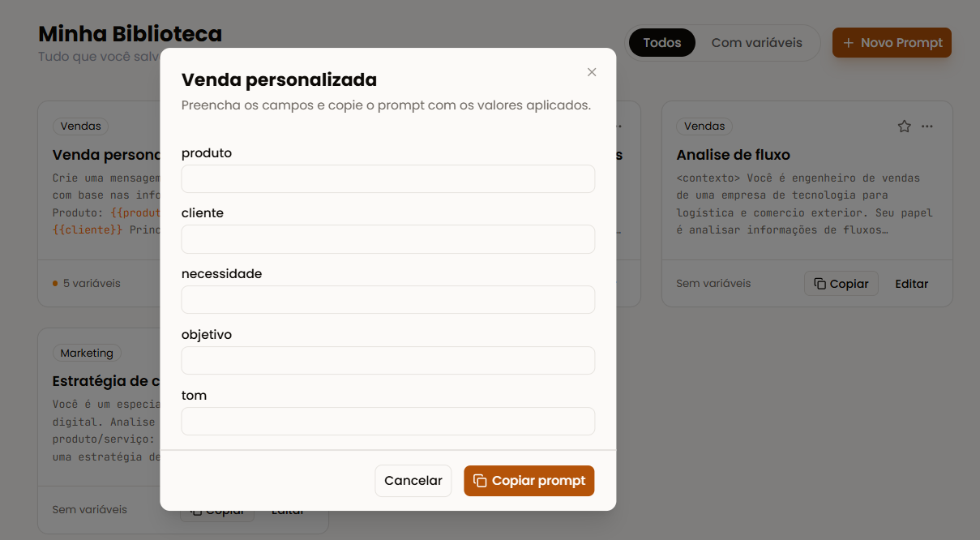This screenshot has width=980, height=540.
Task: Click the copy icon on Analise de fluxo
Action: click(x=820, y=284)
